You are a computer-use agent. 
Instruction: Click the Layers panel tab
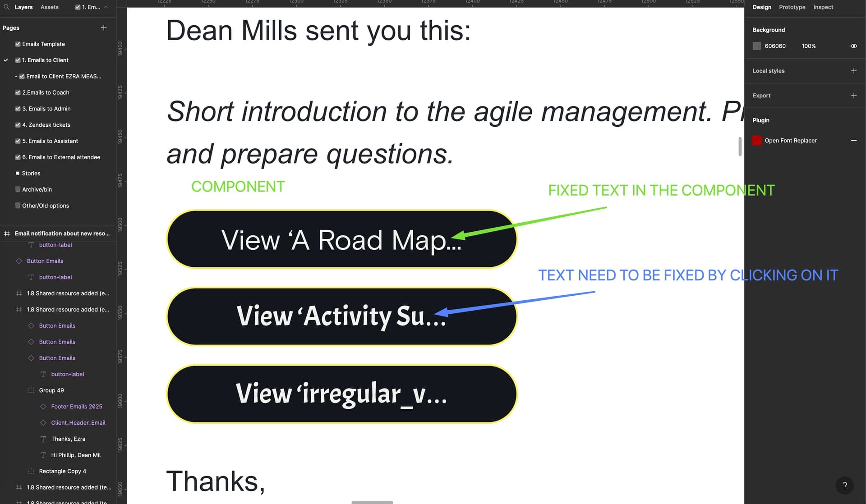[23, 7]
